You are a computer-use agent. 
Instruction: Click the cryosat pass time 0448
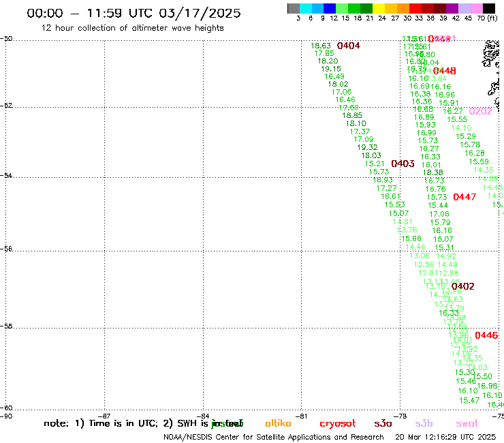click(445, 71)
